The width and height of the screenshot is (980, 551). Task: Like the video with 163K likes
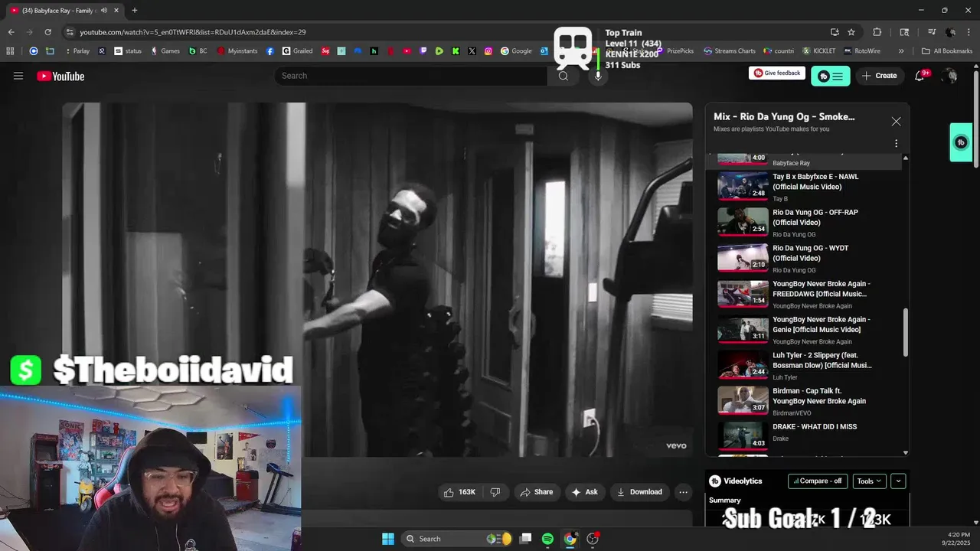pyautogui.click(x=459, y=492)
